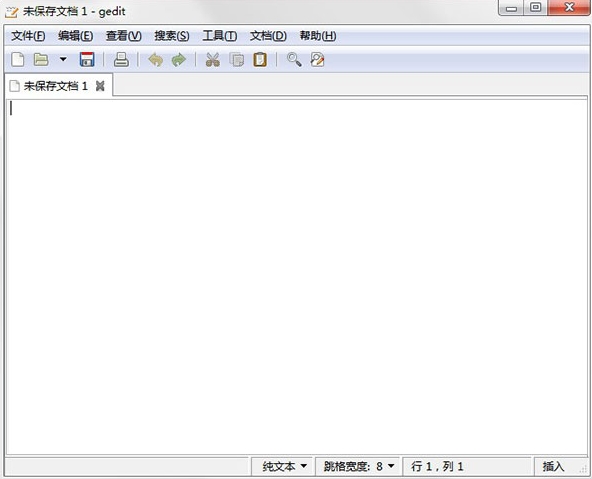
Task: Open the 跳格宽度: 8 tab width dropdown
Action: tap(359, 467)
